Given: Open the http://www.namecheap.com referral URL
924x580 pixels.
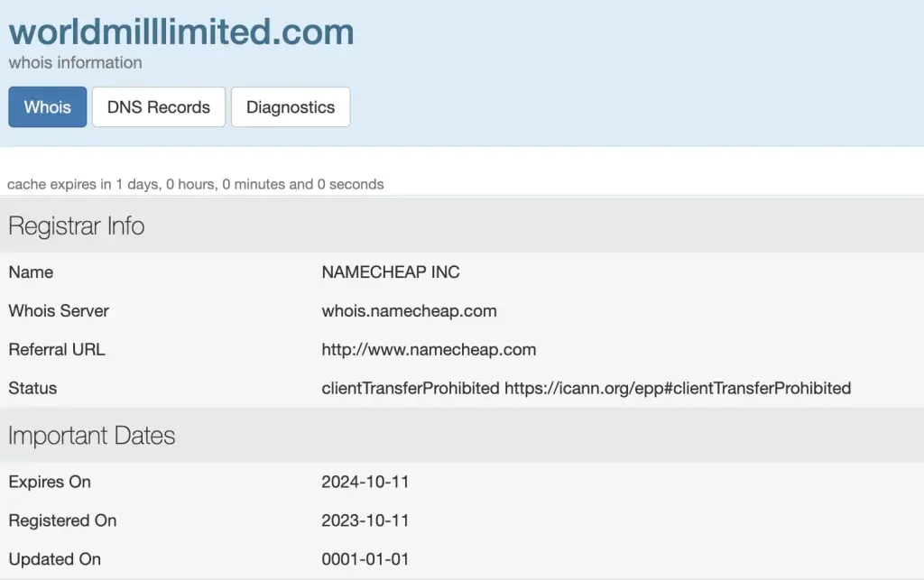Looking at the screenshot, I should (429, 350).
